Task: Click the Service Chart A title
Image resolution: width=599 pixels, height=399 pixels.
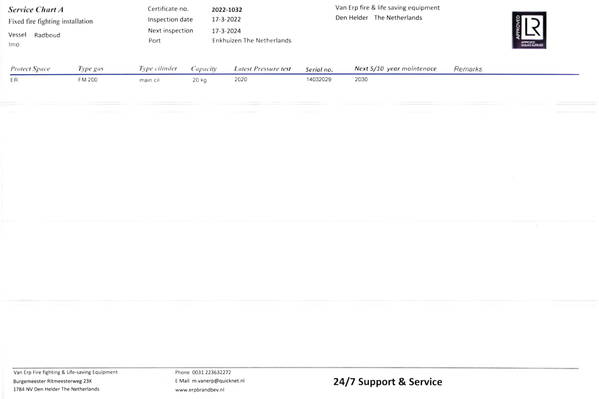Action: coord(36,10)
